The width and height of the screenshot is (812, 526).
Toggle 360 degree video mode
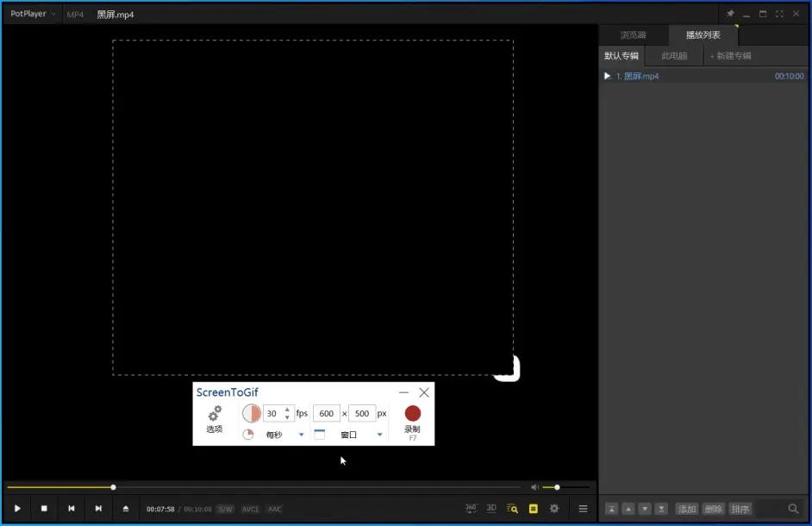(x=471, y=509)
